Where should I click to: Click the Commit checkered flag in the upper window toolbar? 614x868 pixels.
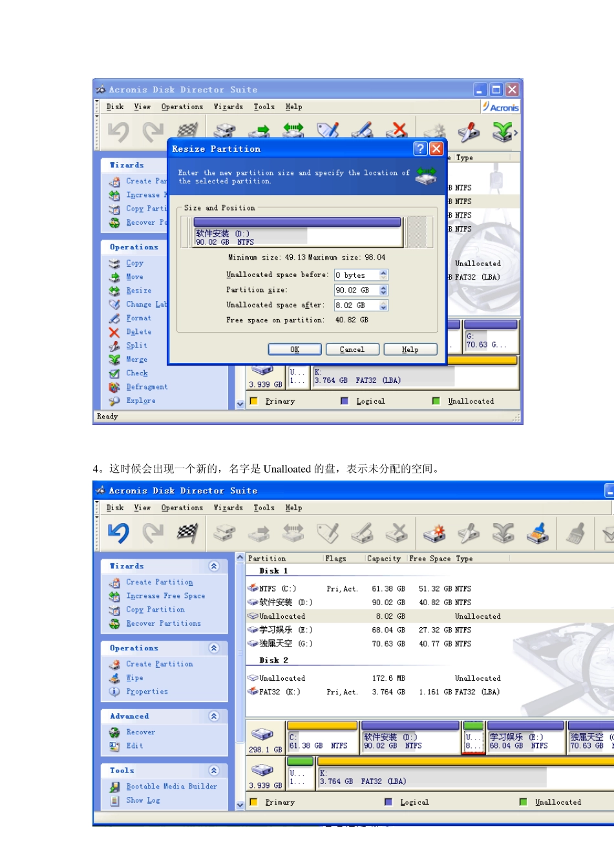pyautogui.click(x=187, y=131)
